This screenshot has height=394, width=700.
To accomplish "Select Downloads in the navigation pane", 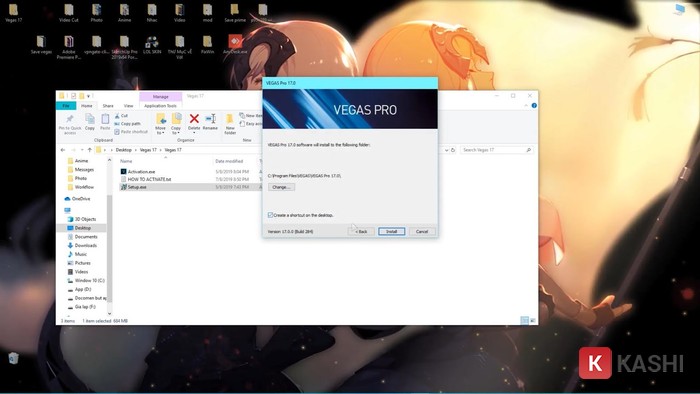I will point(85,245).
